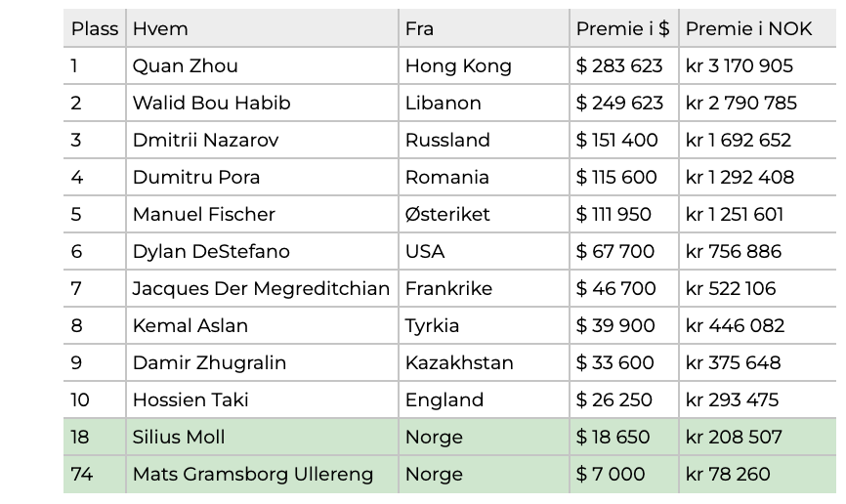This screenshot has height=504, width=846.
Task: Click the Mats Gramsborg Ullereng cell
Action: pos(262,475)
